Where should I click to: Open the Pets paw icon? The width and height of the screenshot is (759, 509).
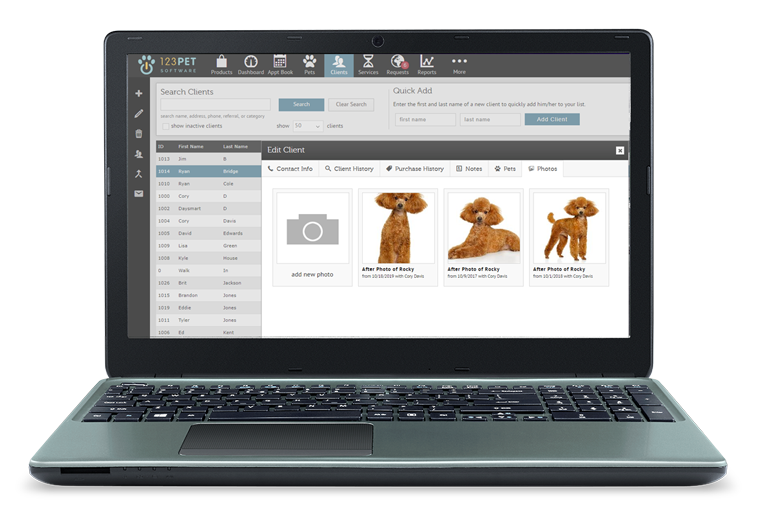(x=310, y=64)
